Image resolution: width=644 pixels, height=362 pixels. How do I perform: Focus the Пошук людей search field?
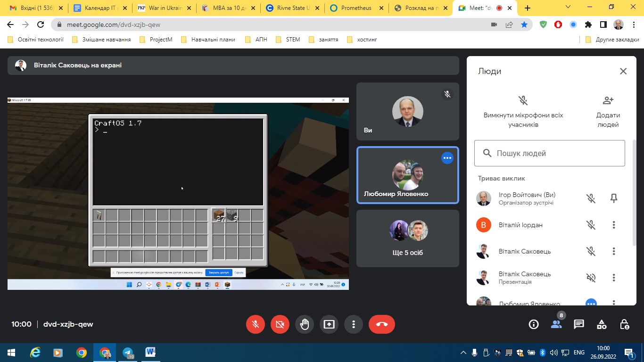point(550,153)
